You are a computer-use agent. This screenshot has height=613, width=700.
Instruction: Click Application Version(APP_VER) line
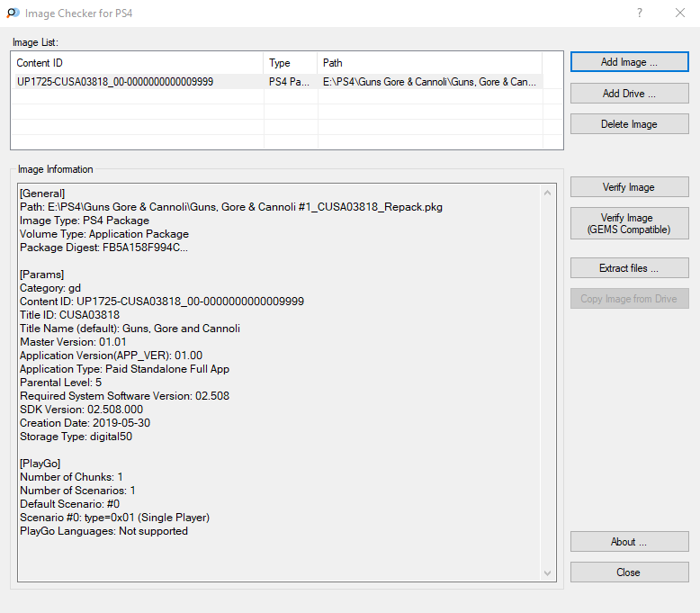(x=112, y=356)
